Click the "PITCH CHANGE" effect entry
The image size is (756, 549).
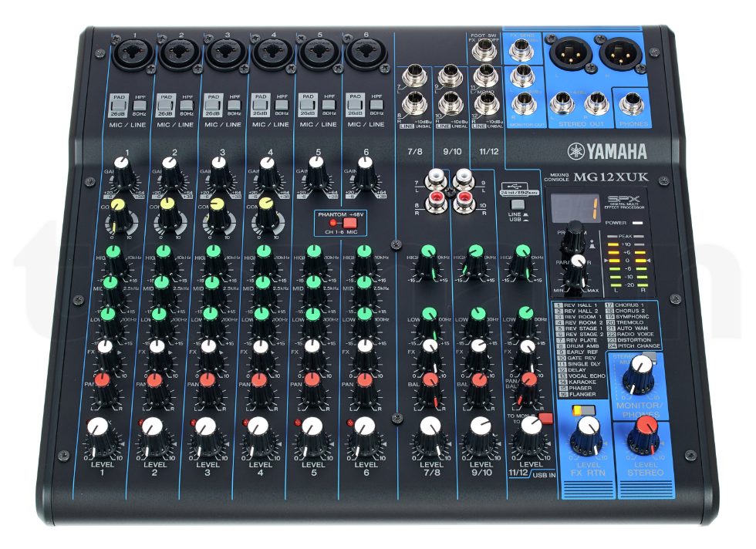[633, 345]
